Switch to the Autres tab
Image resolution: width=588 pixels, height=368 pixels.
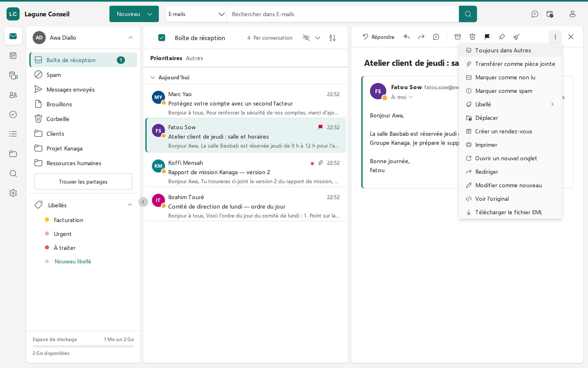[194, 58]
